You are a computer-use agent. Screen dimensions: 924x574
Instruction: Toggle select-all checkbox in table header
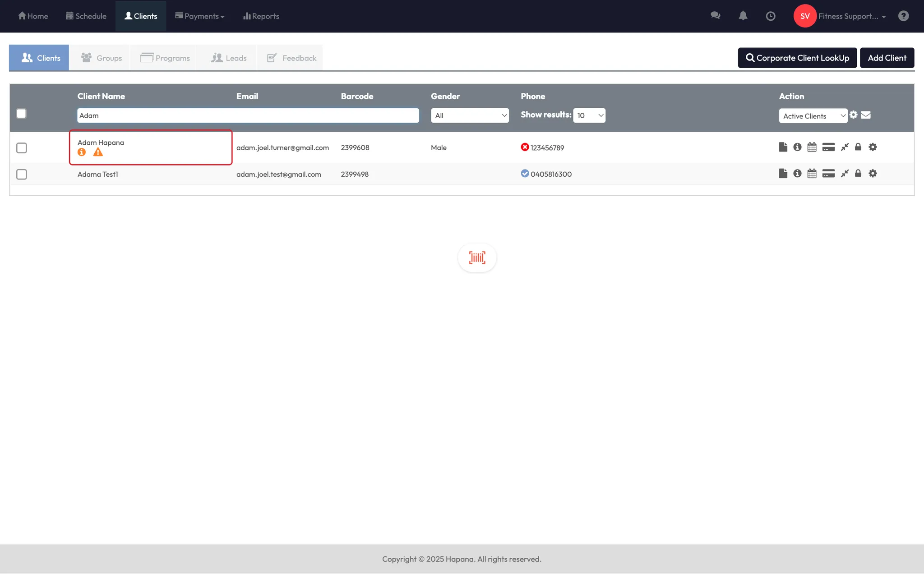pos(21,114)
